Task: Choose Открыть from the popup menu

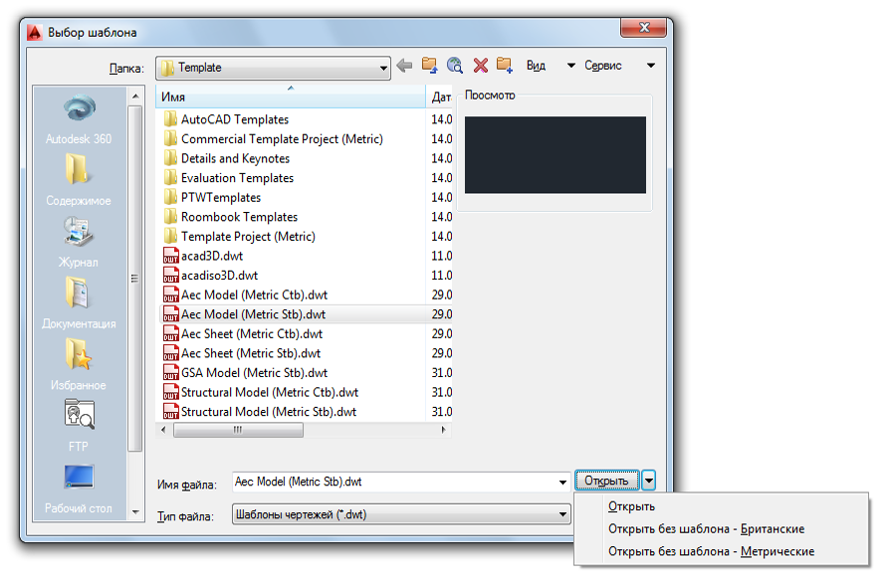Action: pos(632,506)
